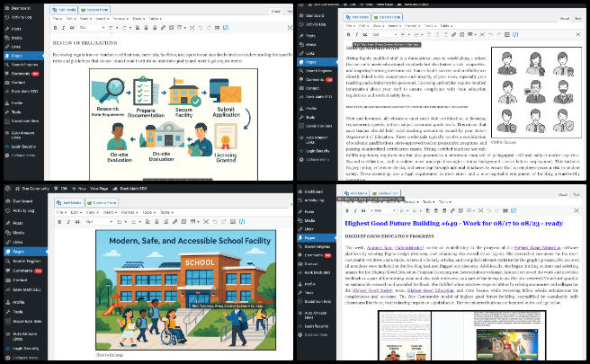Click View Page in School Facility admin bar

[99, 189]
